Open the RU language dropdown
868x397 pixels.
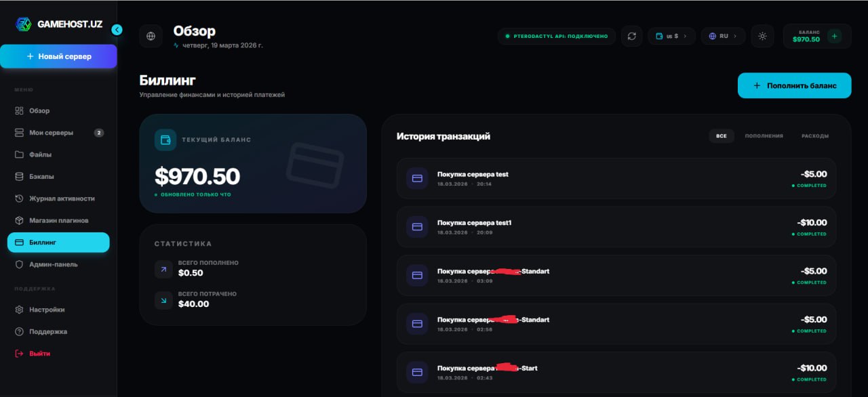[723, 36]
